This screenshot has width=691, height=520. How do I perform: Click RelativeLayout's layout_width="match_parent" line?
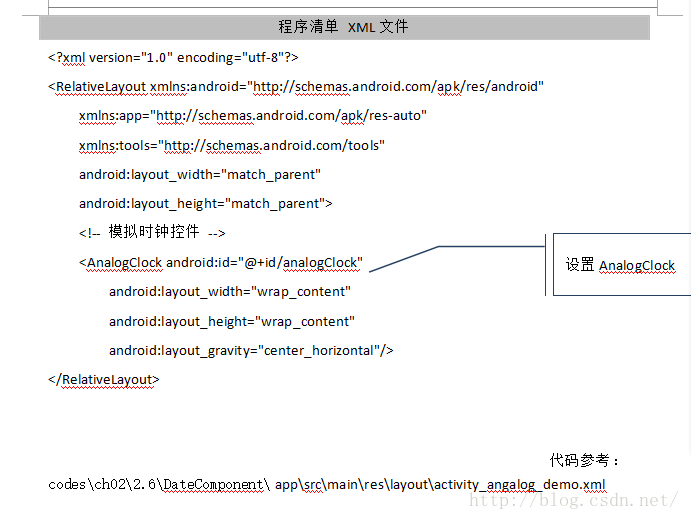pyautogui.click(x=200, y=175)
